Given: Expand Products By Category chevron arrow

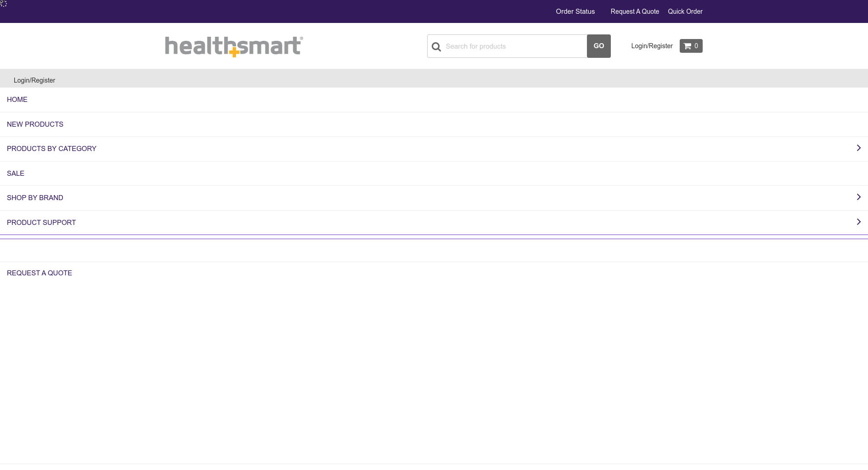Looking at the screenshot, I should [858, 148].
